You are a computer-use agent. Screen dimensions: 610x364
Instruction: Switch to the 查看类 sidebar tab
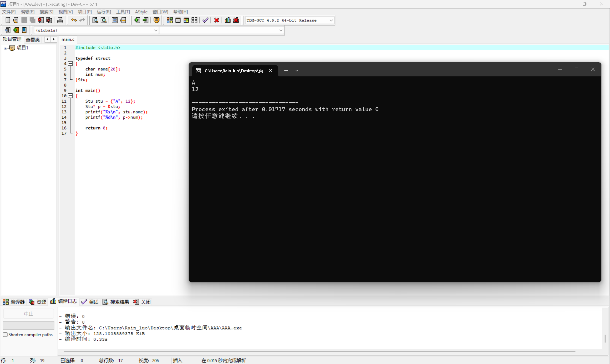[x=32, y=40]
